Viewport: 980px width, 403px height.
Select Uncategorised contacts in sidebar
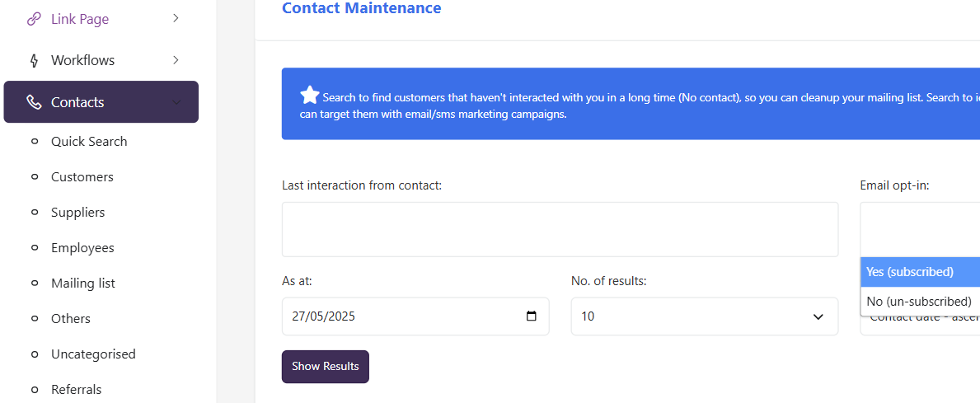click(93, 354)
